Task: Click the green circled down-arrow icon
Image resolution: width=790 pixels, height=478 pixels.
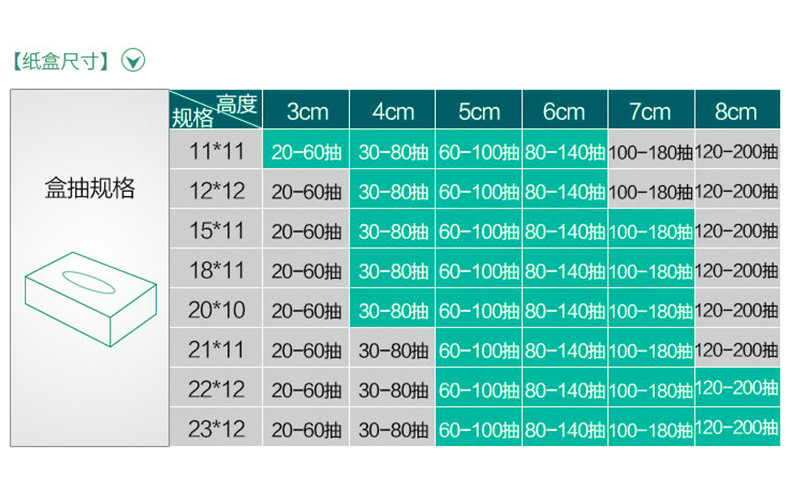Action: [133, 61]
